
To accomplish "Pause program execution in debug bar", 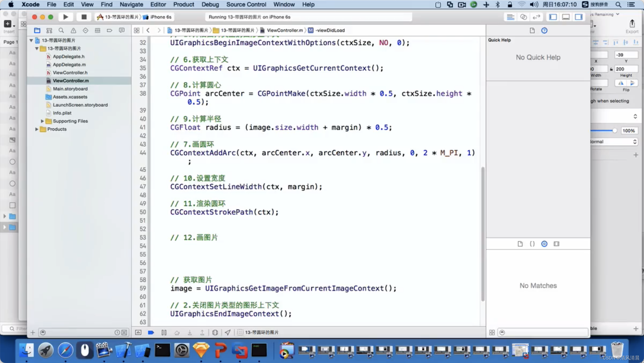I will pos(164,332).
